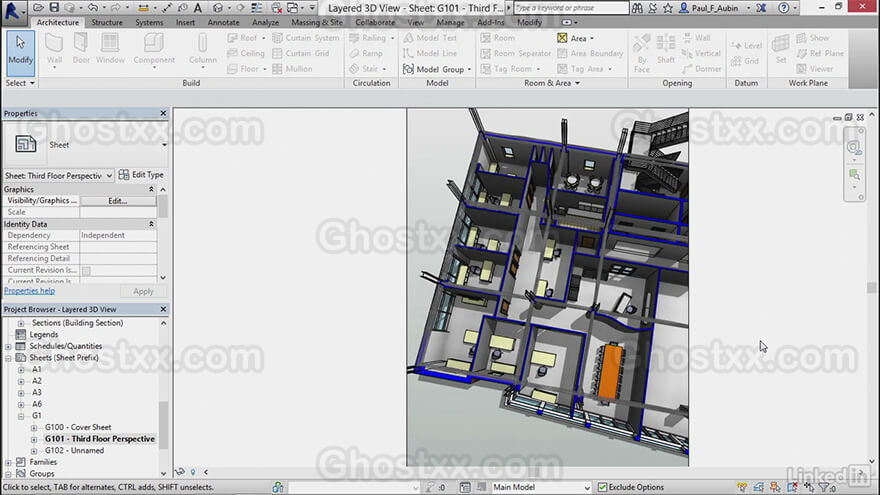Click the Apply button in Properties
This screenshot has width=880, height=495.
click(143, 291)
